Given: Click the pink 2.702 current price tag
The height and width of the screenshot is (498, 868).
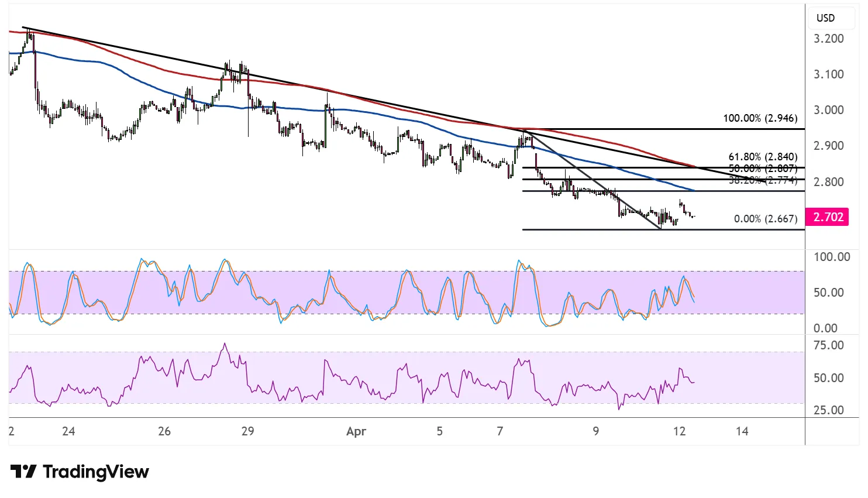Looking at the screenshot, I should pos(827,217).
